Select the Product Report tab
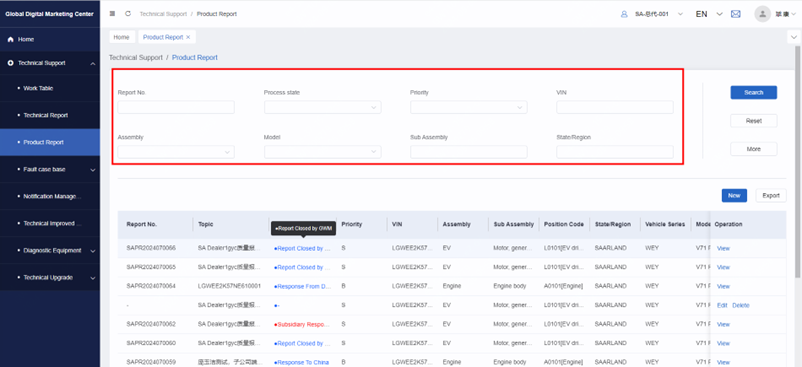This screenshot has width=802, height=367. coord(163,37)
